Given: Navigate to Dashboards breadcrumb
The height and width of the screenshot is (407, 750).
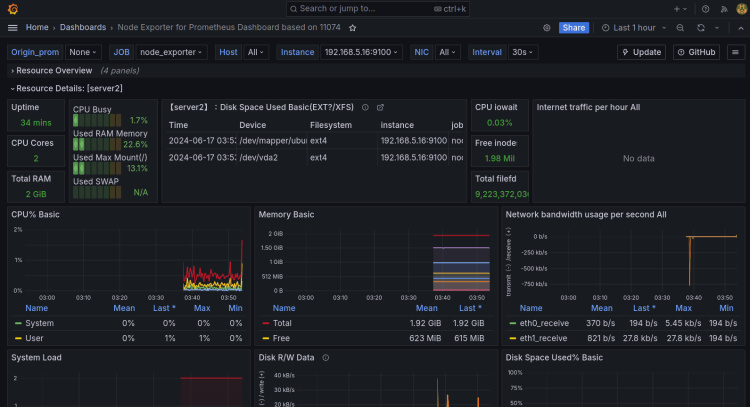Looking at the screenshot, I should point(84,28).
